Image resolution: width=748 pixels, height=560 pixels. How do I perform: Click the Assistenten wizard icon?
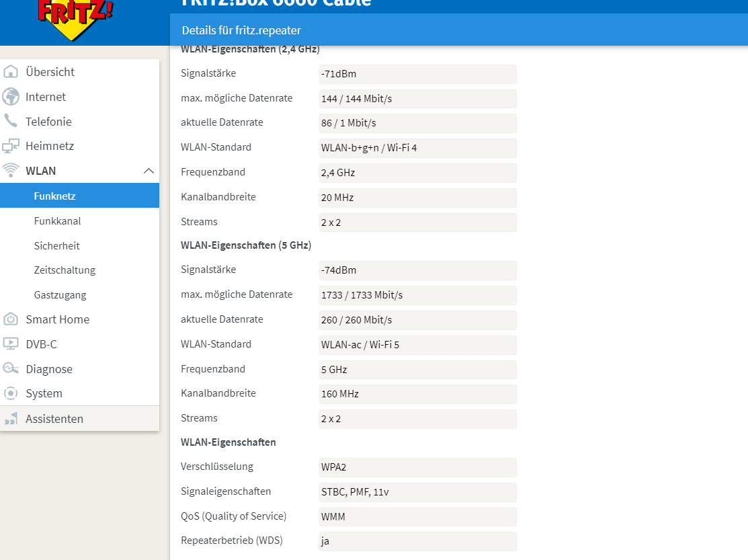tap(11, 419)
